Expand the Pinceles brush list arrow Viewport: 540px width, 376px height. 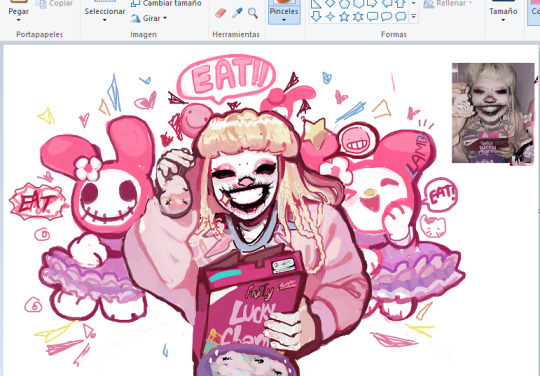tap(284, 20)
